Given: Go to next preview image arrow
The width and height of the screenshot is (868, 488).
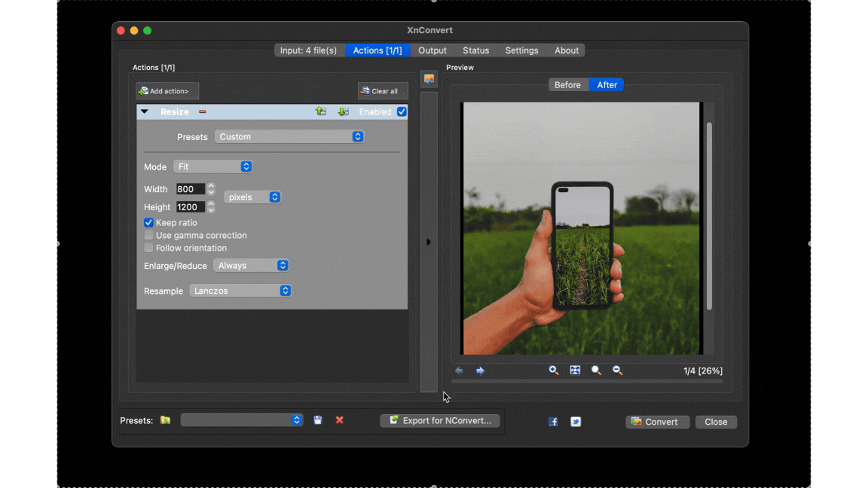Looking at the screenshot, I should (480, 371).
